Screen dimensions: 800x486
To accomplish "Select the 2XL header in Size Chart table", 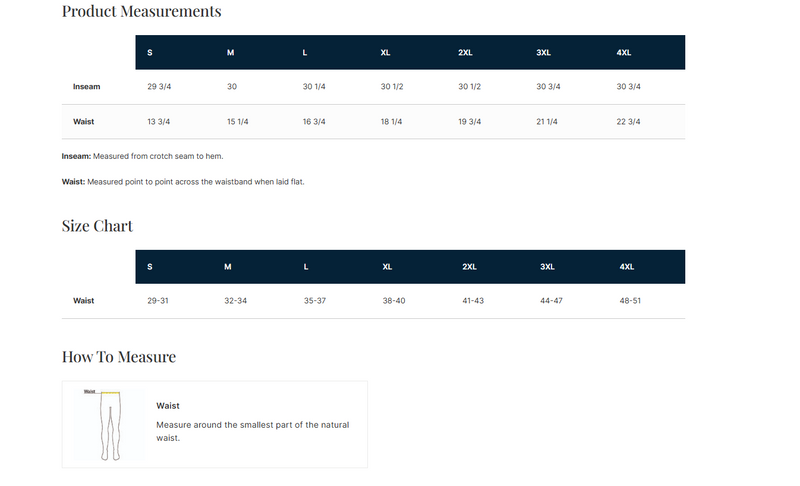I will click(x=469, y=267).
